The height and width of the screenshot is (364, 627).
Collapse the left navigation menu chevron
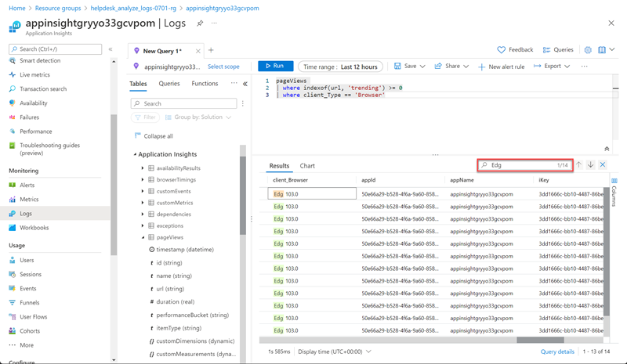[111, 49]
